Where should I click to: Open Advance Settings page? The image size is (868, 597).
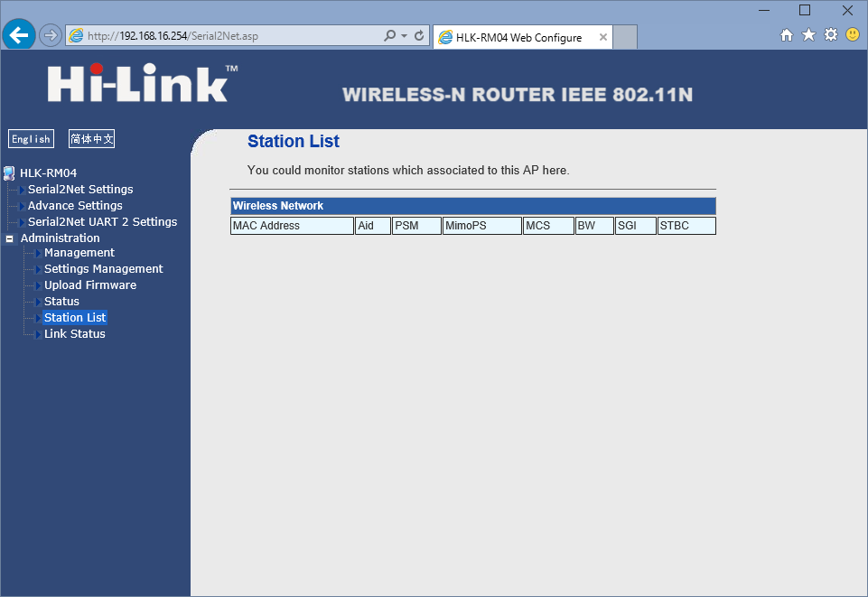[x=75, y=206]
